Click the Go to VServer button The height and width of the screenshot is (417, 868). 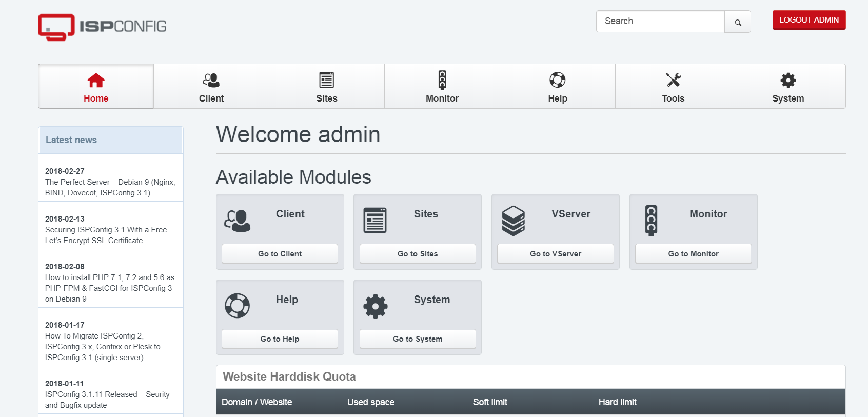click(x=556, y=253)
